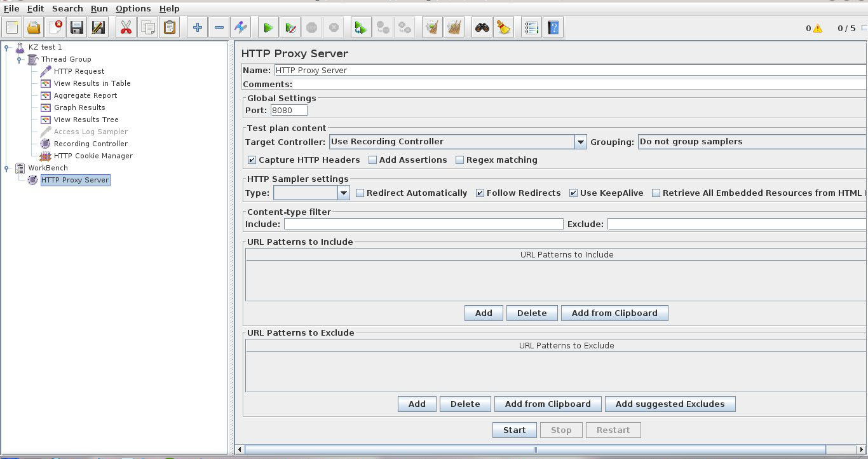Shut down remote engines using the second greyed gears icon
868x459 pixels.
[404, 27]
